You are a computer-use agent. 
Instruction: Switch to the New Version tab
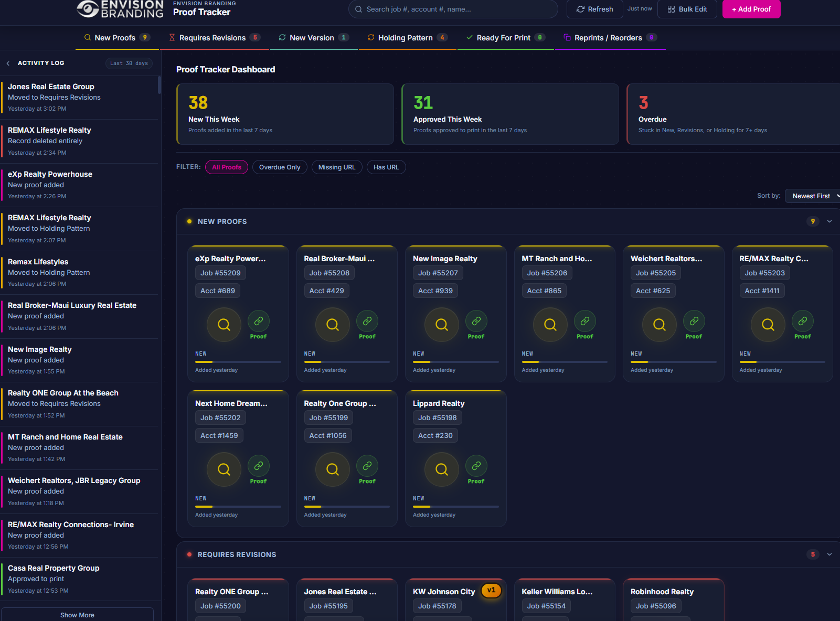coord(314,38)
